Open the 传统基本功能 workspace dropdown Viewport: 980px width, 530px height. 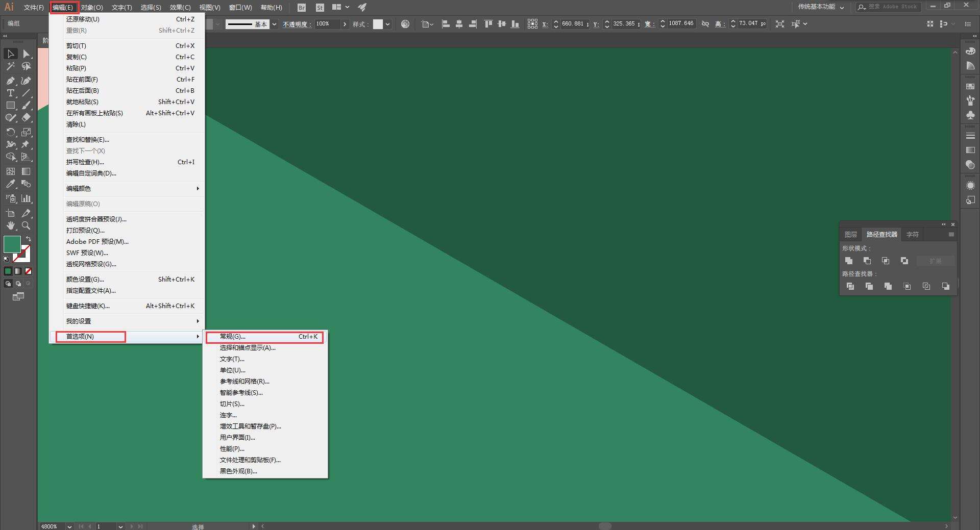[x=821, y=7]
